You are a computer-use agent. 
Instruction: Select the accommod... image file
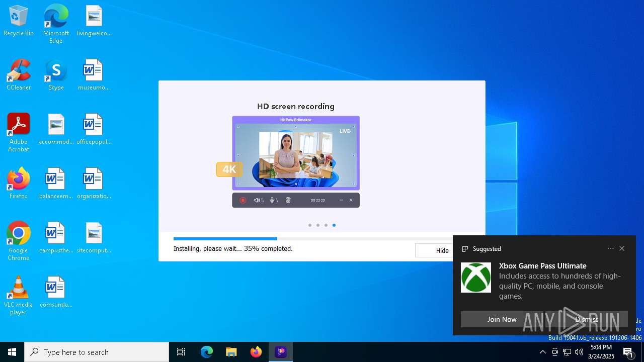pos(56,130)
